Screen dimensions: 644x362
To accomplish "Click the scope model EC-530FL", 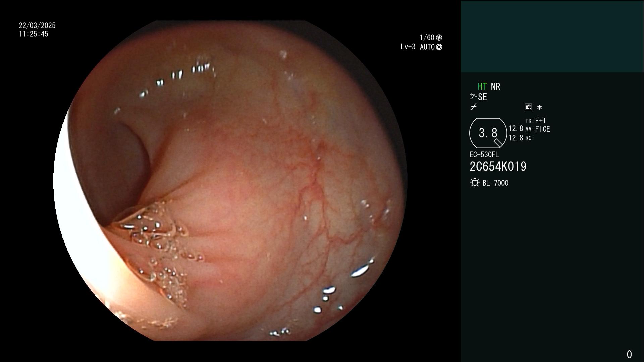I will coord(484,155).
